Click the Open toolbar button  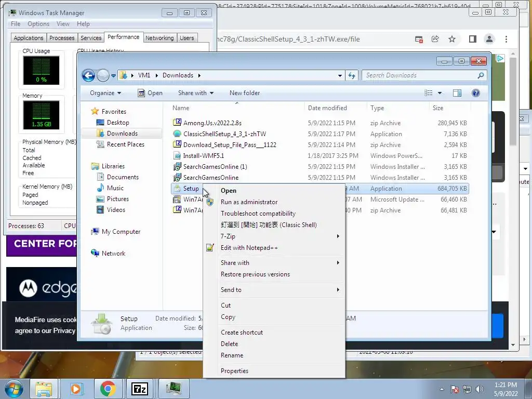tap(150, 93)
